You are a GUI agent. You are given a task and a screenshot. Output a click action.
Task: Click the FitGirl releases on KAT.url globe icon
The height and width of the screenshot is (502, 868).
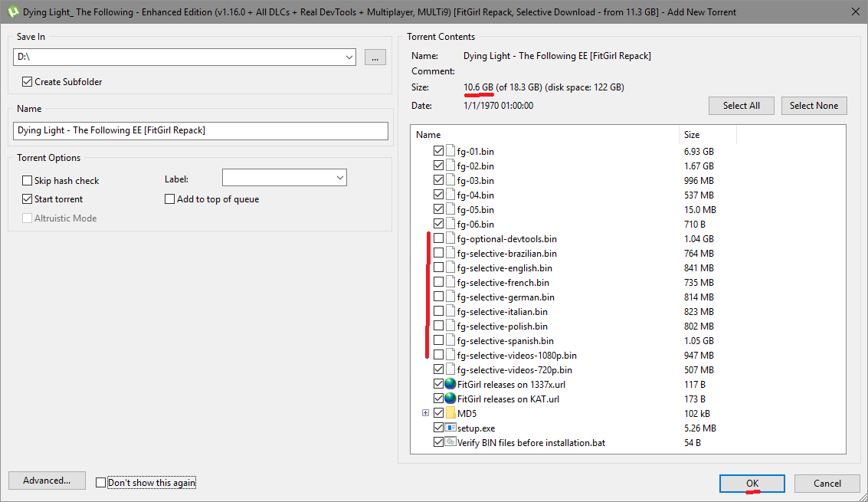tap(450, 399)
